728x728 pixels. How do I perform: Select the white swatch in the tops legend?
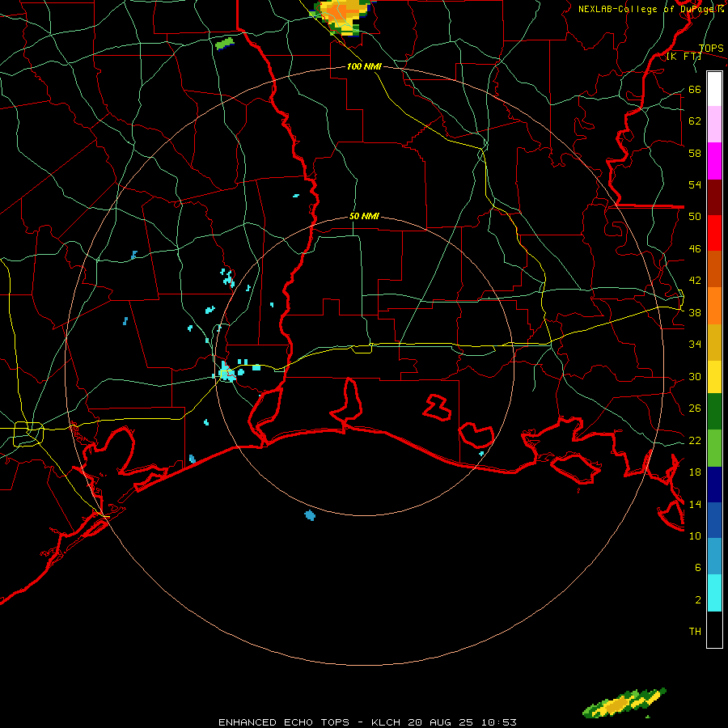click(x=714, y=89)
